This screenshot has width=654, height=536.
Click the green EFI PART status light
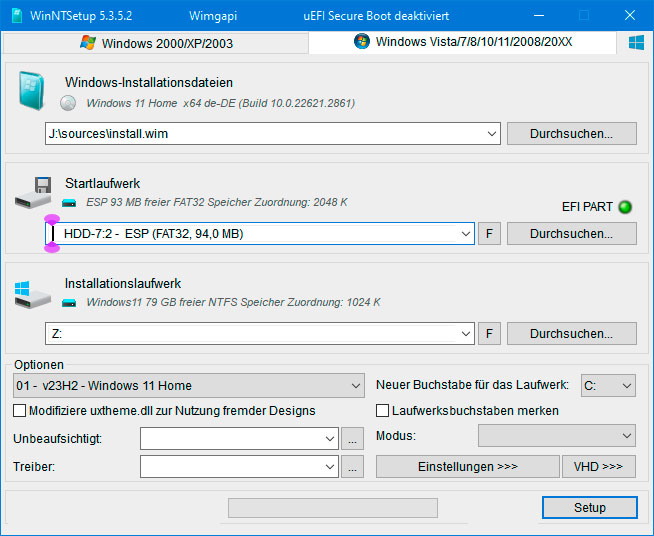tap(625, 207)
